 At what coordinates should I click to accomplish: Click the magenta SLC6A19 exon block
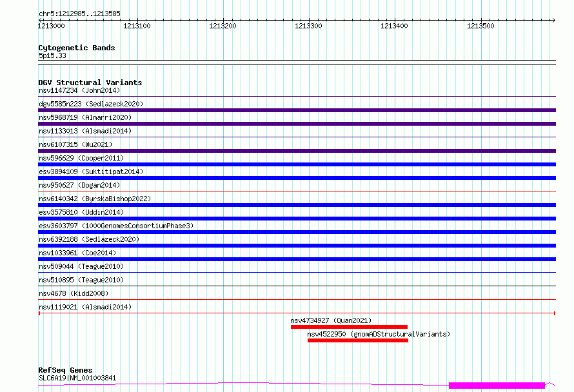point(497,386)
